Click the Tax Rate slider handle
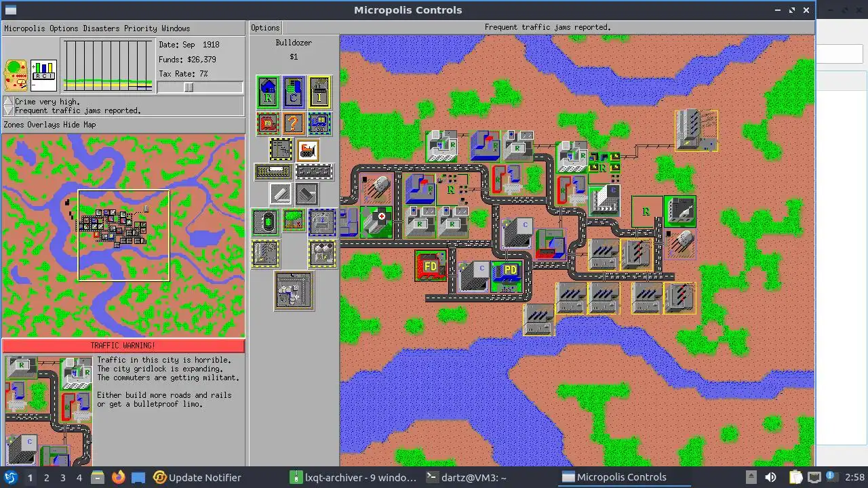This screenshot has width=868, height=488. (x=189, y=87)
